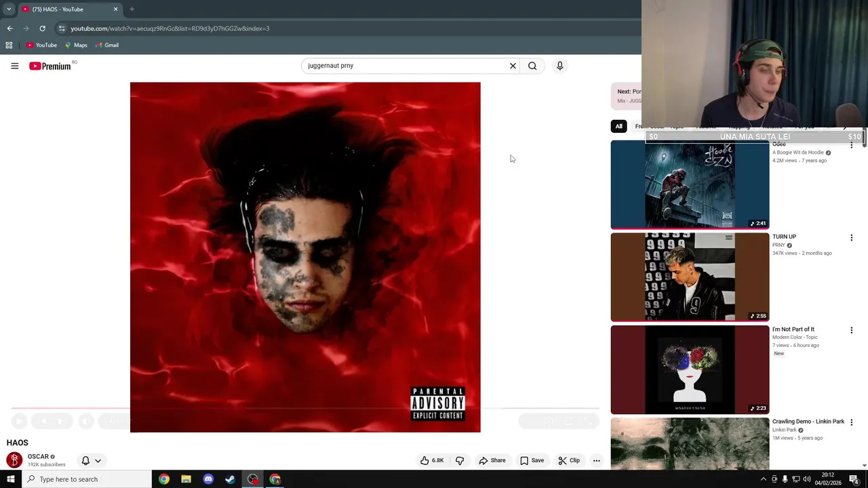Expand the tab search dropdown
Screen dimensions: 868x488
point(9,9)
